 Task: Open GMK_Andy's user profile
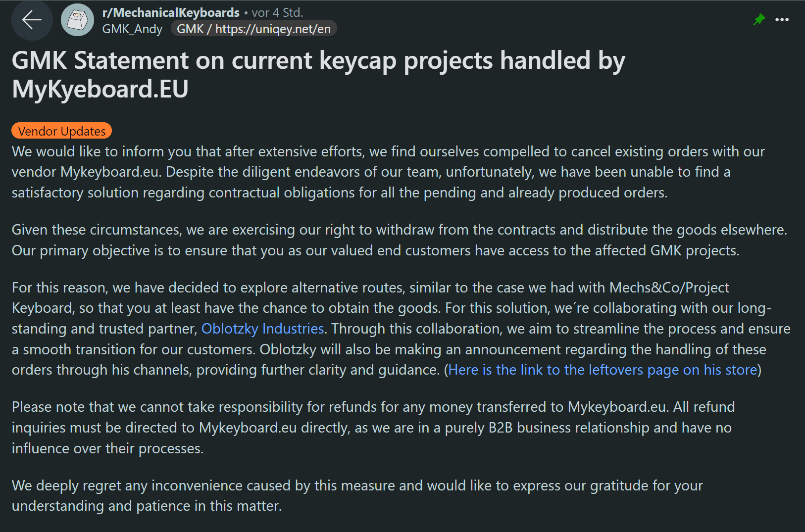132,29
